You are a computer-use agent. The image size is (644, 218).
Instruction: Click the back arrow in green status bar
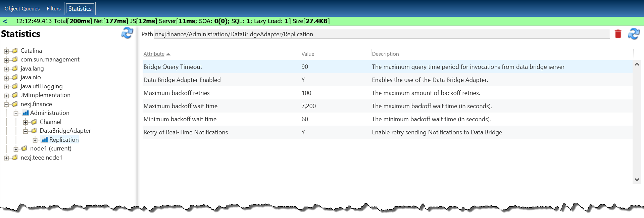click(5, 21)
